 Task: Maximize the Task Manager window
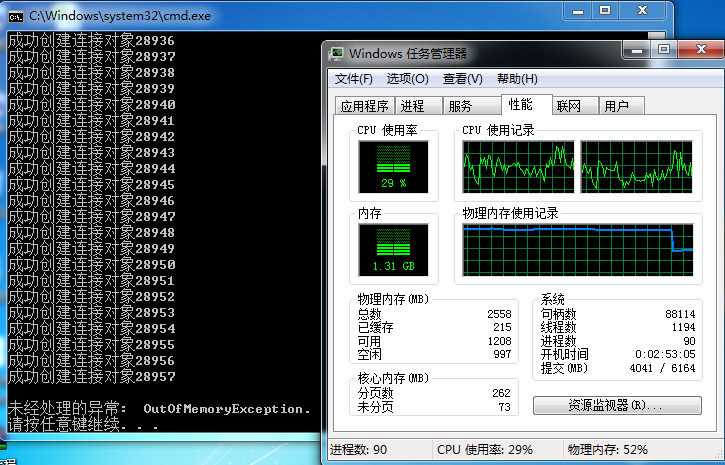(664, 49)
